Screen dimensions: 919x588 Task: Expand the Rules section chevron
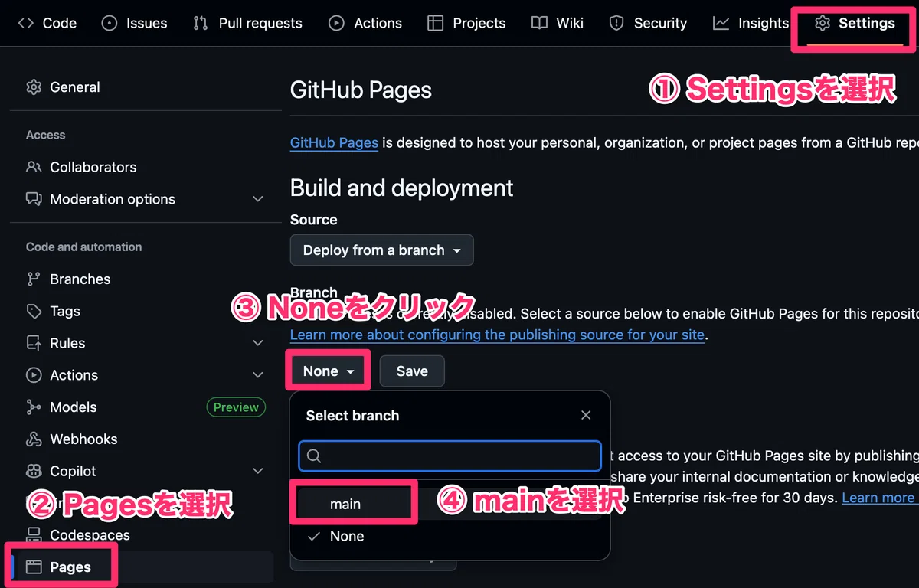click(x=258, y=343)
